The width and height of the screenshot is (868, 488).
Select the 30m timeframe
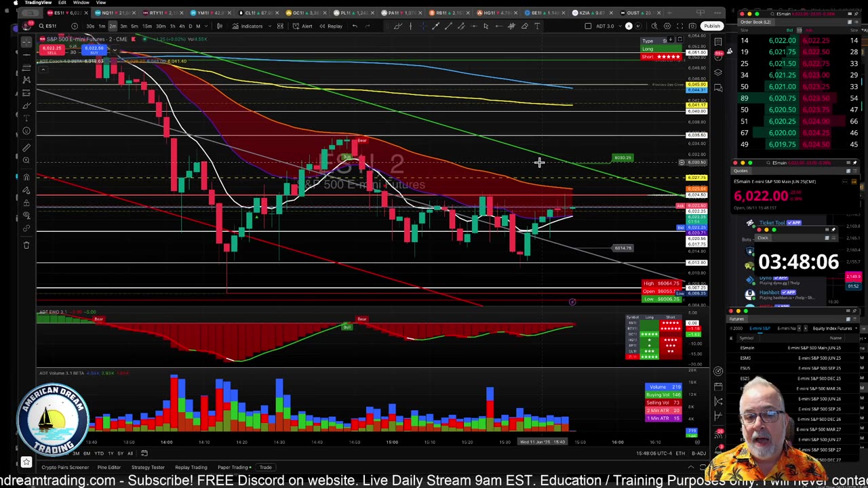tap(161, 26)
